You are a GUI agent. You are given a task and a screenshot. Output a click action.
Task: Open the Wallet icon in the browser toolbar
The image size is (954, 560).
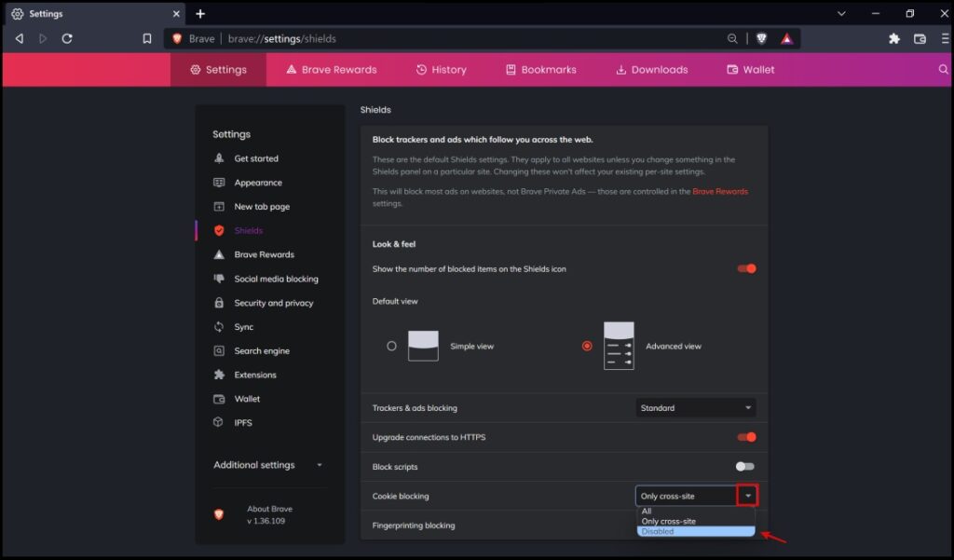pyautogui.click(x=920, y=38)
